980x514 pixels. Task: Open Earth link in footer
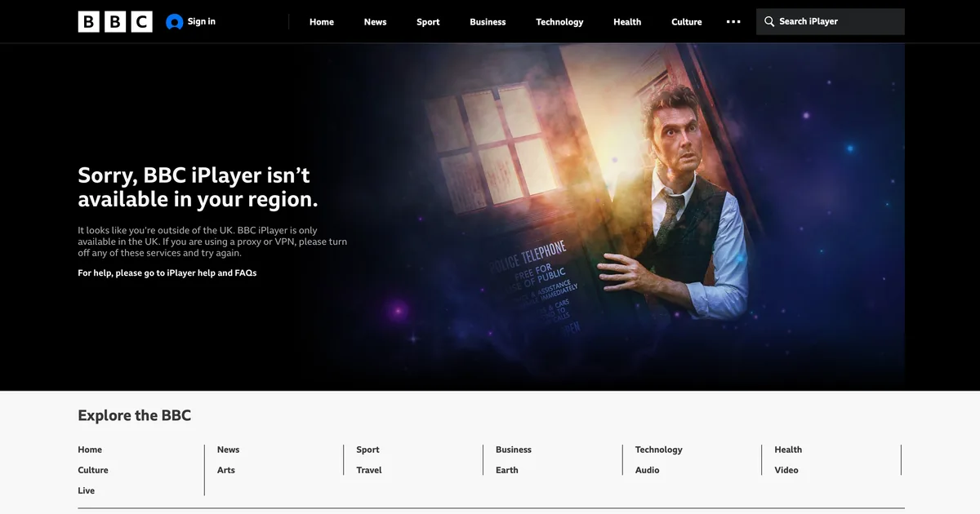(x=507, y=470)
